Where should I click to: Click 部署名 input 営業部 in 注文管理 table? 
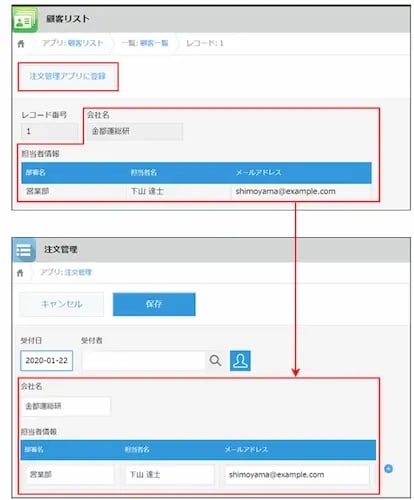pos(70,474)
